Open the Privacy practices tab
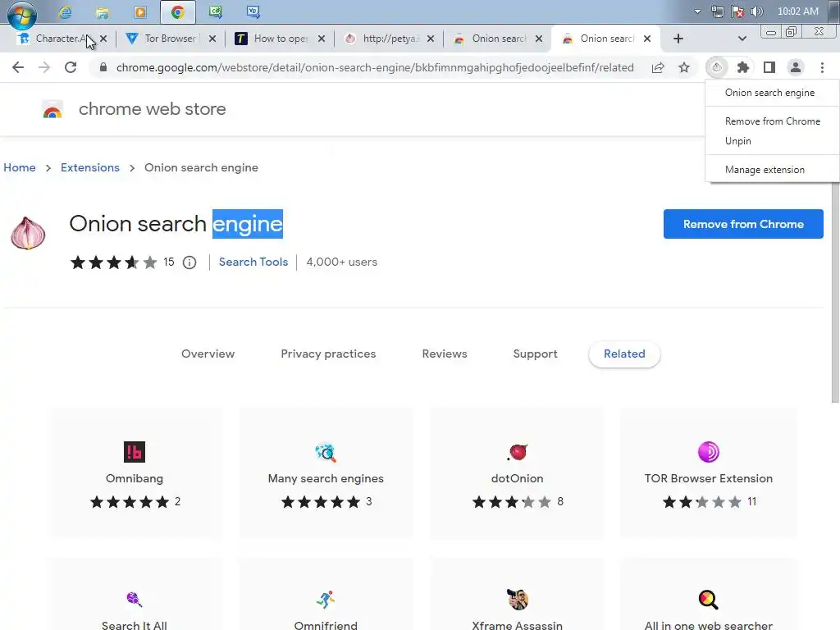This screenshot has height=630, width=840. coord(328,354)
